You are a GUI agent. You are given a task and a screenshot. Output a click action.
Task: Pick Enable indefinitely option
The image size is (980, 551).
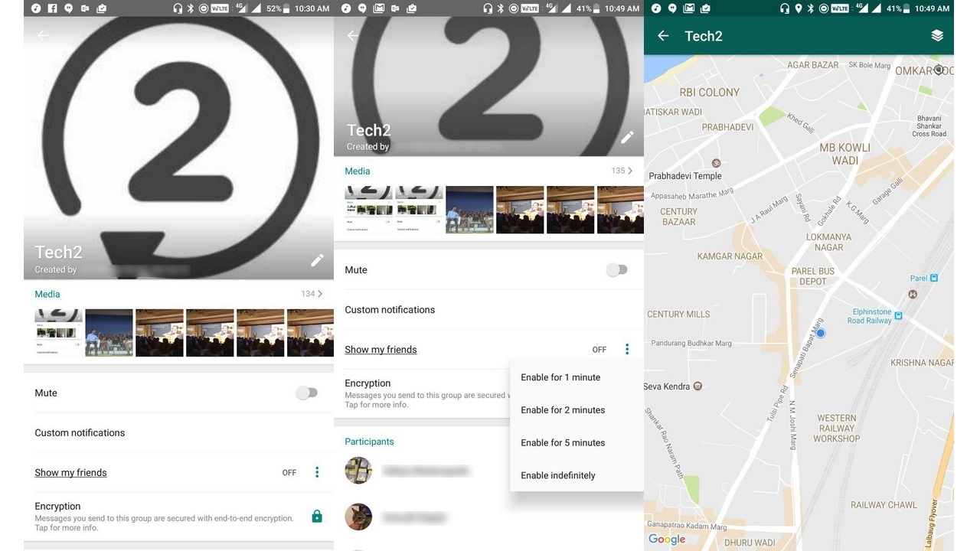(x=558, y=475)
